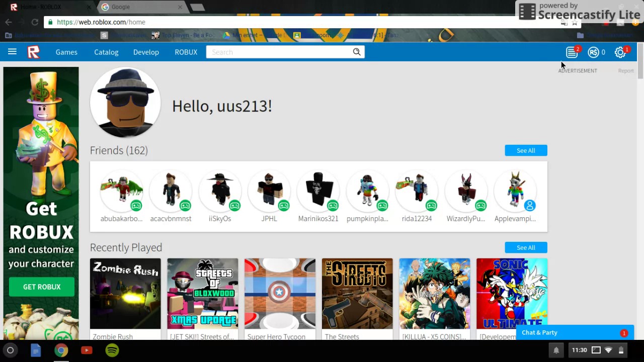Open friend Applevampi... avatar
The height and width of the screenshot is (362, 644).
tap(515, 191)
